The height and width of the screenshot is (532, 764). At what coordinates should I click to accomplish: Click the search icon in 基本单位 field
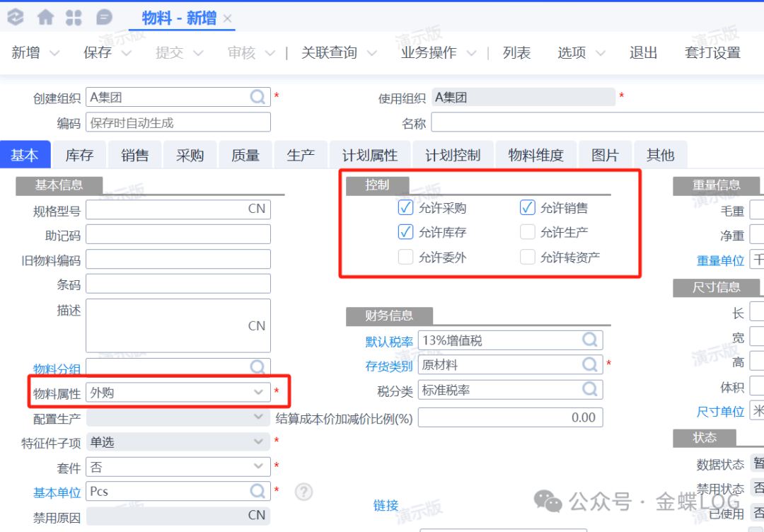pos(258,491)
